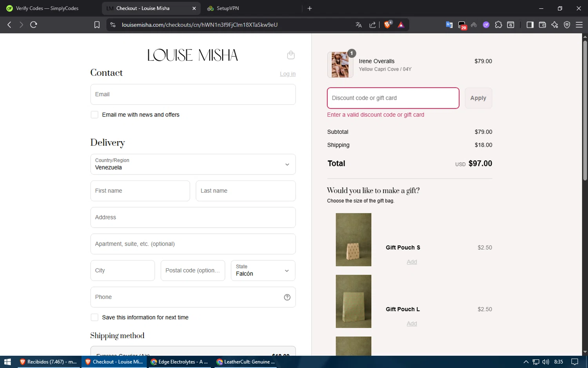
Task: Click the City field
Action: (x=123, y=270)
